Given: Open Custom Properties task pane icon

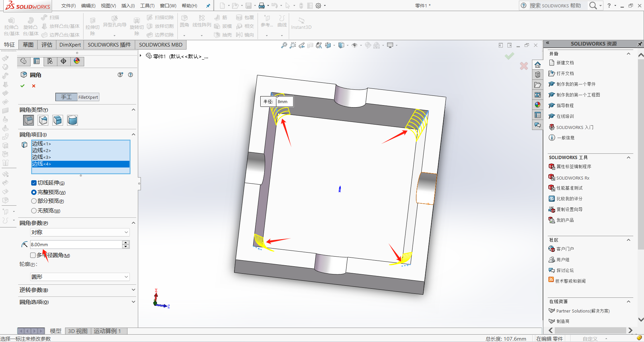Looking at the screenshot, I should coord(538,115).
